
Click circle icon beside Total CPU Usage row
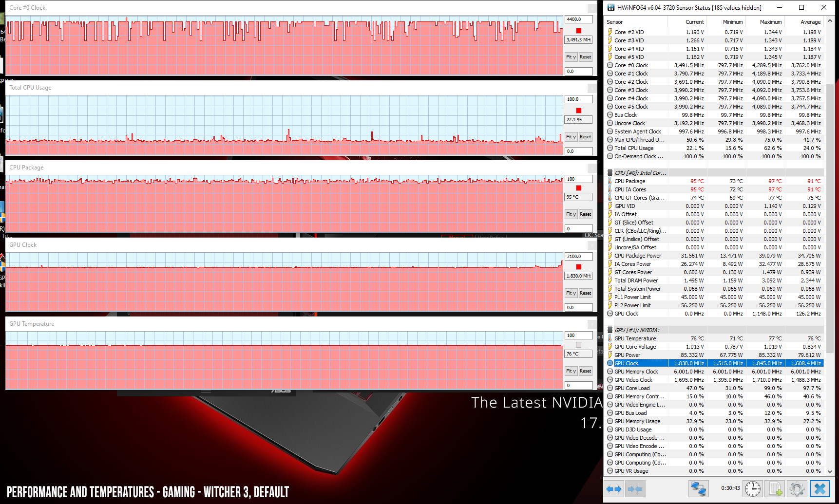(610, 148)
